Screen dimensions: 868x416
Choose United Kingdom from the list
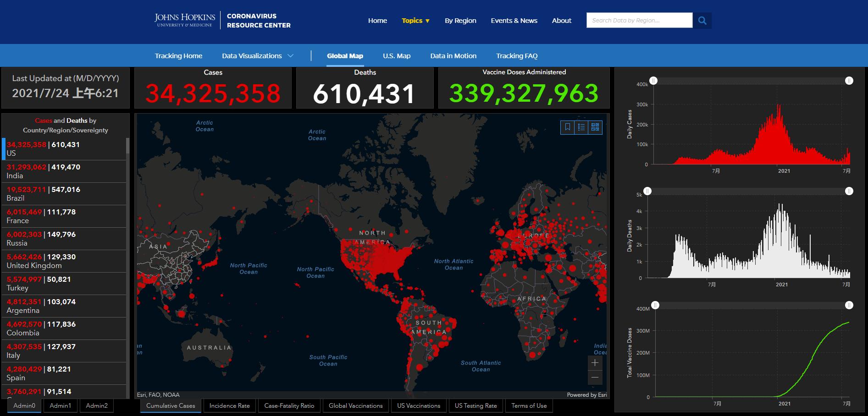(x=64, y=261)
